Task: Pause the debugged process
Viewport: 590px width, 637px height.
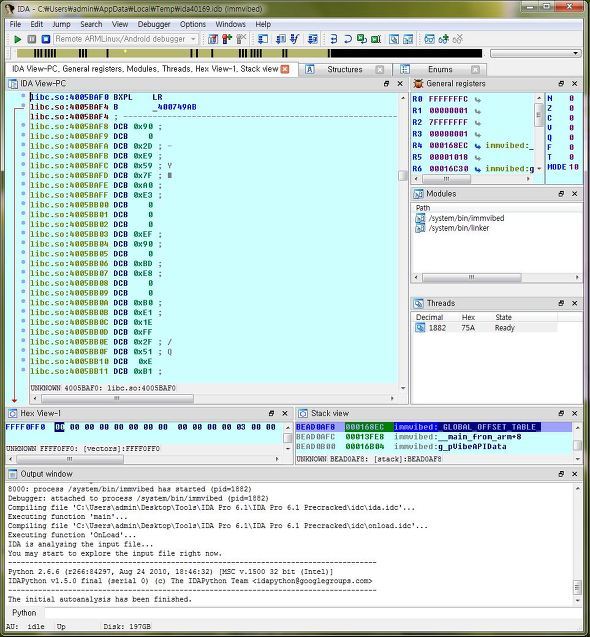Action: (x=32, y=39)
